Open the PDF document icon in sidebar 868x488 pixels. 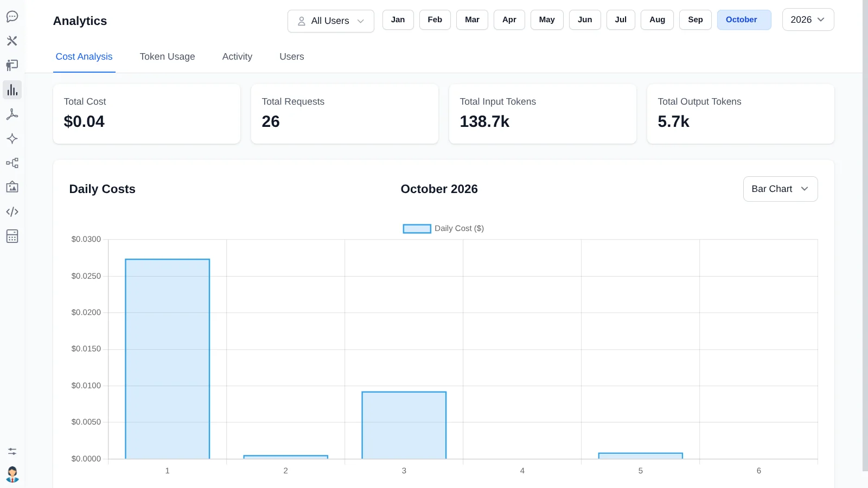[12, 114]
